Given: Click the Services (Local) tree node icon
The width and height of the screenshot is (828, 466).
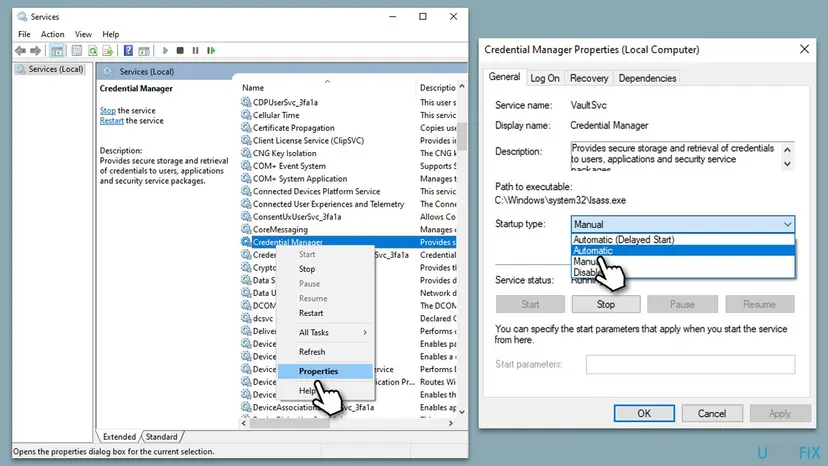Looking at the screenshot, I should [21, 69].
